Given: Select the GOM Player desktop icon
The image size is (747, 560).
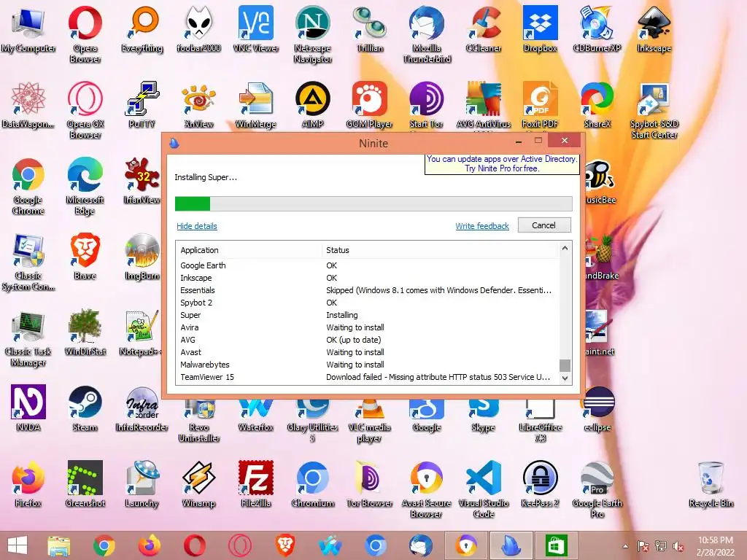Looking at the screenshot, I should coord(370,105).
